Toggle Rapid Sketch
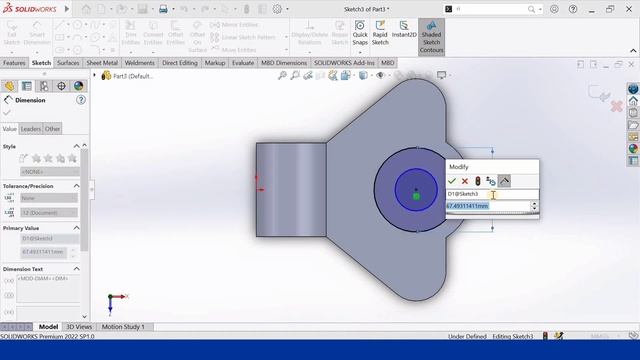 pyautogui.click(x=380, y=33)
